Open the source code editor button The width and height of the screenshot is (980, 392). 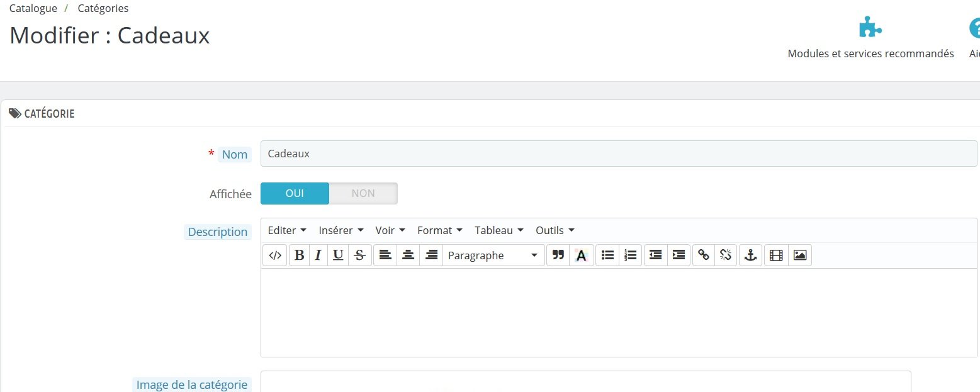click(275, 255)
